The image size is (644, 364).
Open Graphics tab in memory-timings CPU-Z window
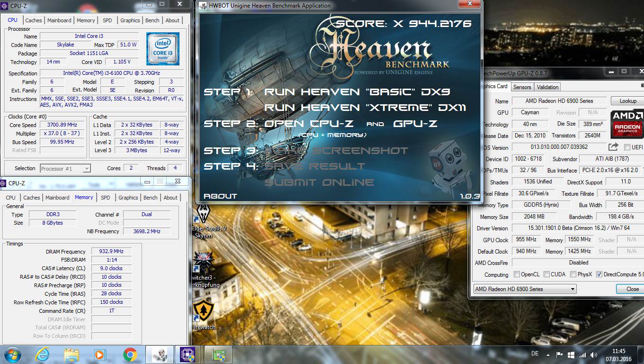128,198
